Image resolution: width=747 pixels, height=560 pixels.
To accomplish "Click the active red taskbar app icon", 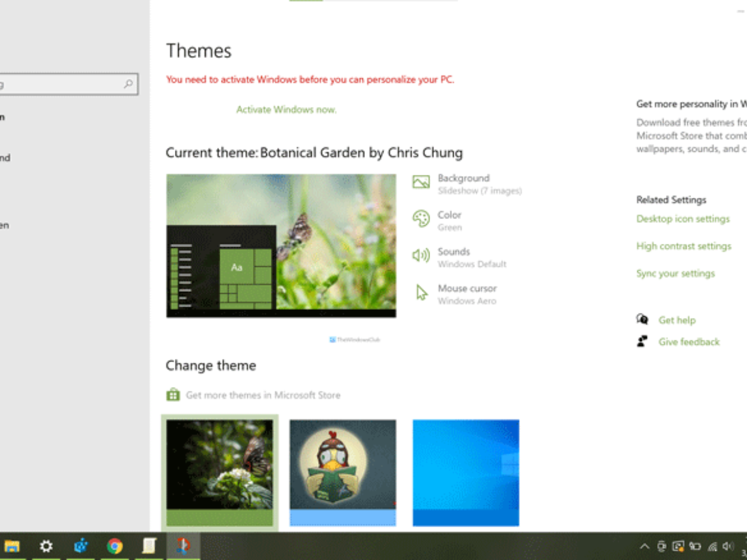I will pyautogui.click(x=182, y=546).
